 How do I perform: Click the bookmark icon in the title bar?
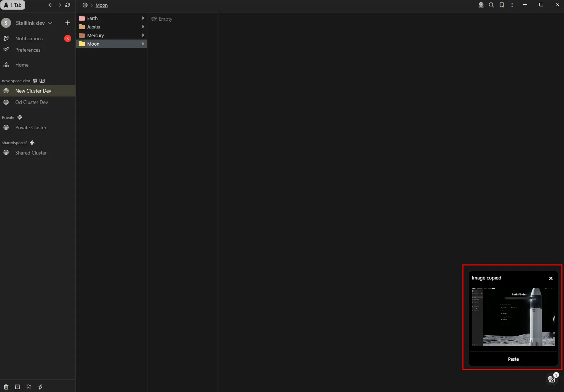pos(502,5)
